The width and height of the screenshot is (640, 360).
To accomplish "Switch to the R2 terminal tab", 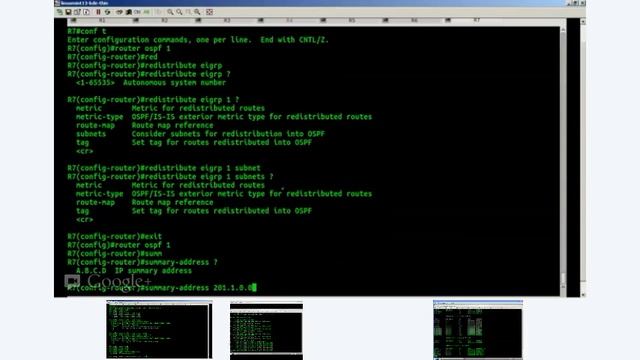I will [x=164, y=20].
